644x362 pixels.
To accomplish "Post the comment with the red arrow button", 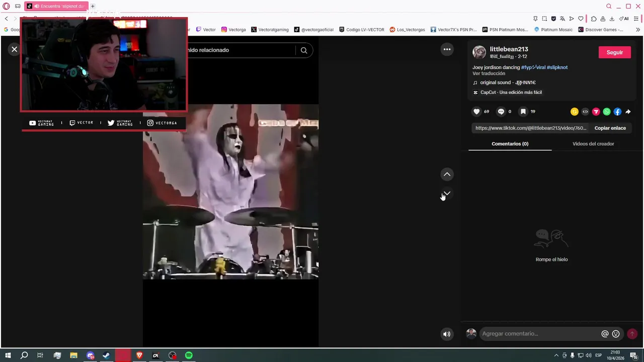I will click(x=632, y=334).
